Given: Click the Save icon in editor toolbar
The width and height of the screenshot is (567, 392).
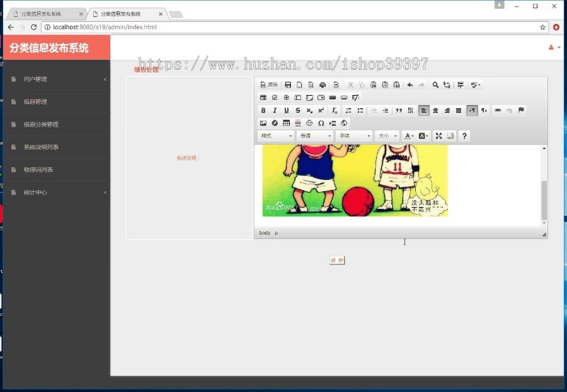Looking at the screenshot, I should (288, 85).
